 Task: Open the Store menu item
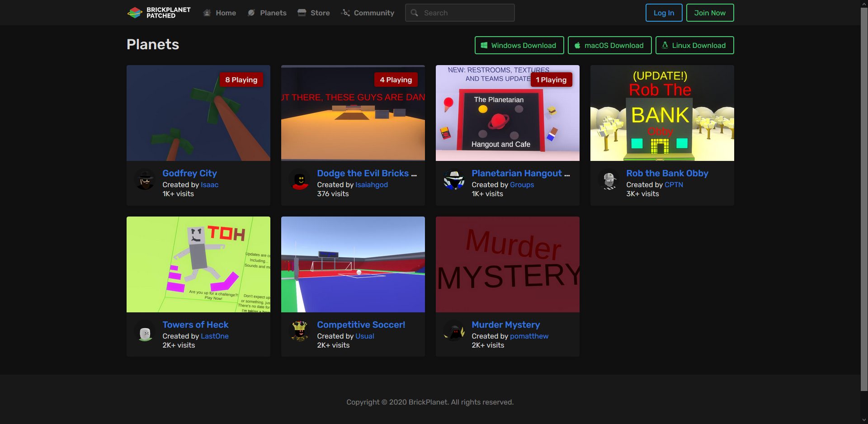click(314, 13)
